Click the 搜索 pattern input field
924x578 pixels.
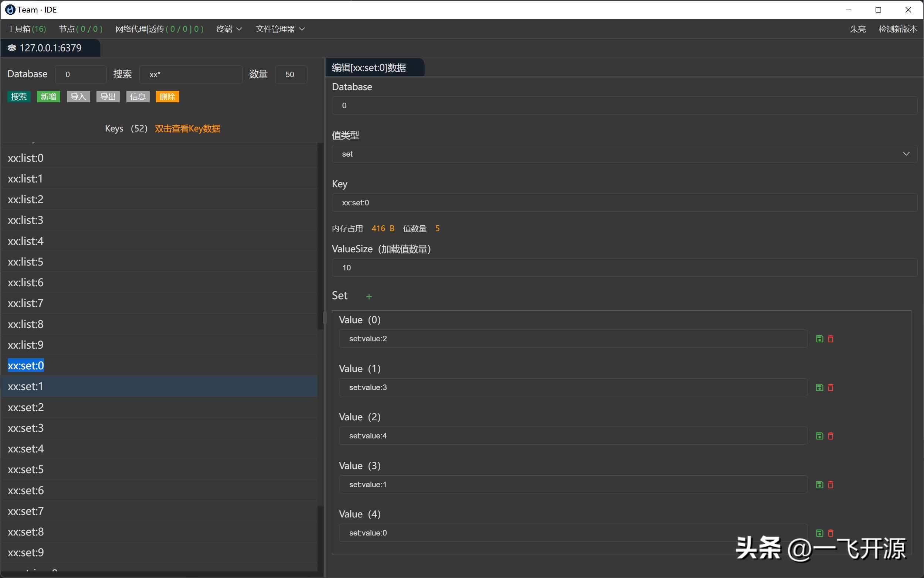(x=190, y=75)
